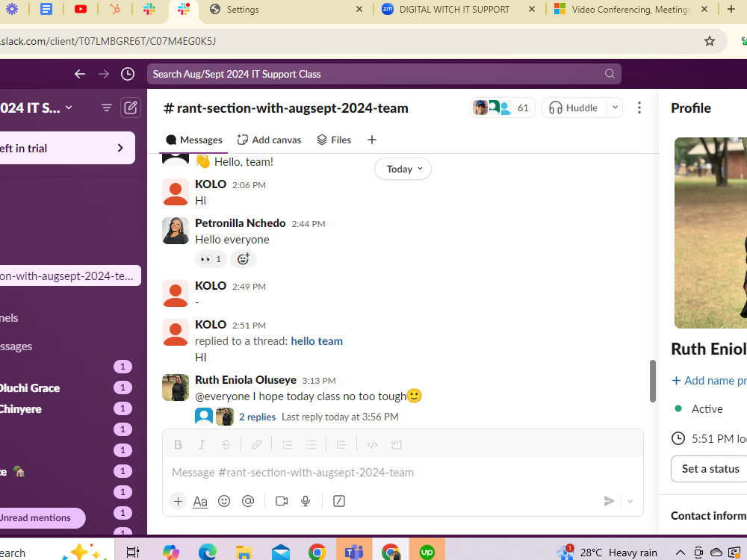Open the sidebar filter icon

pyautogui.click(x=106, y=108)
